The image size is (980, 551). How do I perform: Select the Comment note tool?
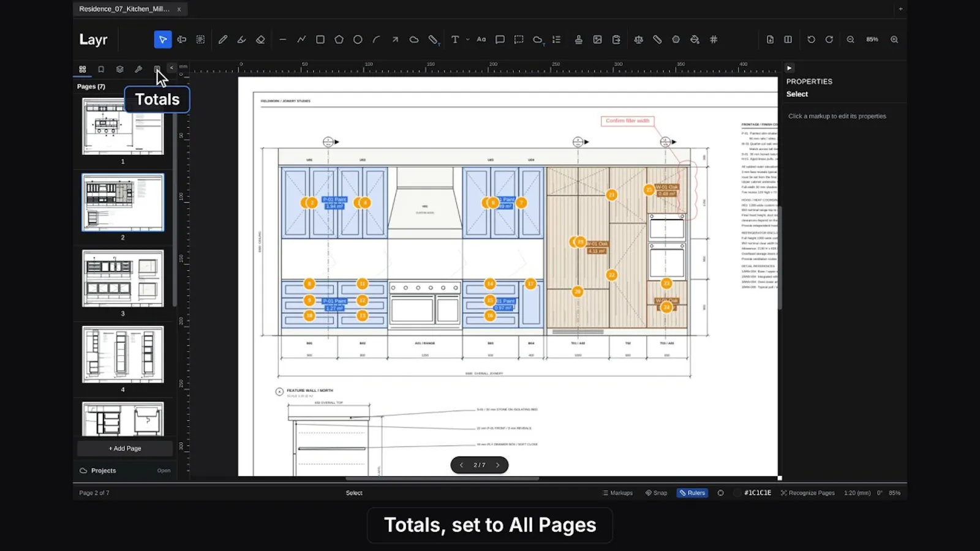coord(500,39)
